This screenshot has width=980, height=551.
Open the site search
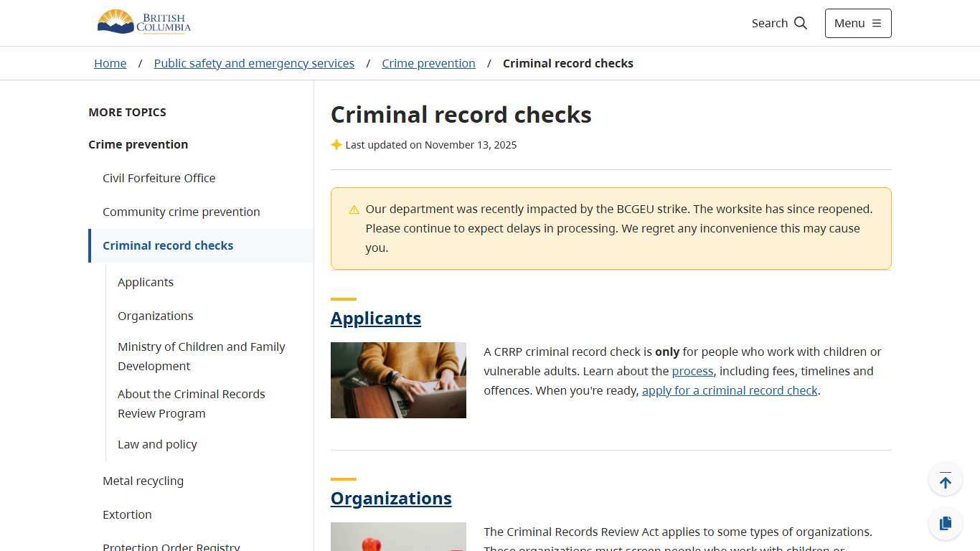[779, 23]
